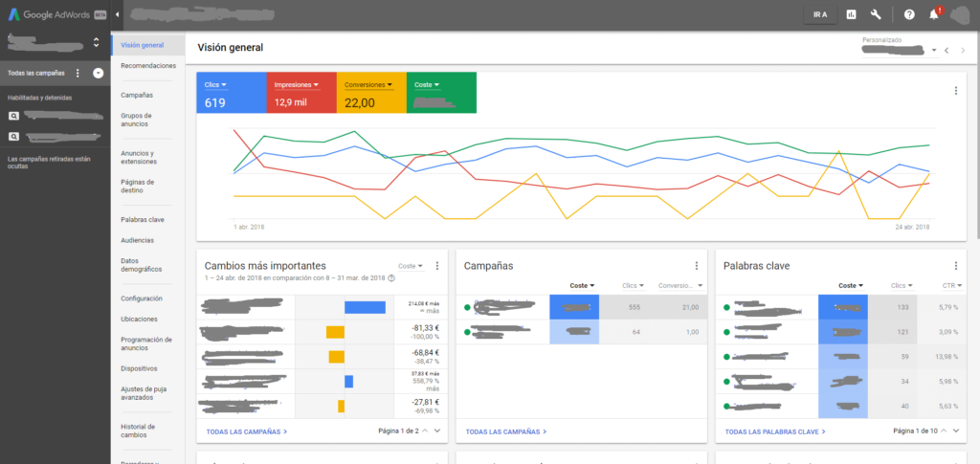Go to Campañas section
Image resolution: width=980 pixels, height=464 pixels.
point(137,95)
